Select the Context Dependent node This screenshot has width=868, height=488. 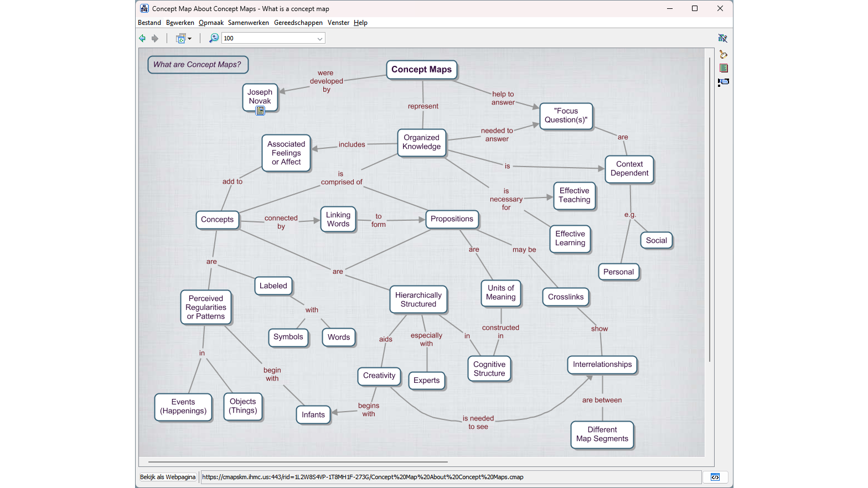tap(629, 169)
